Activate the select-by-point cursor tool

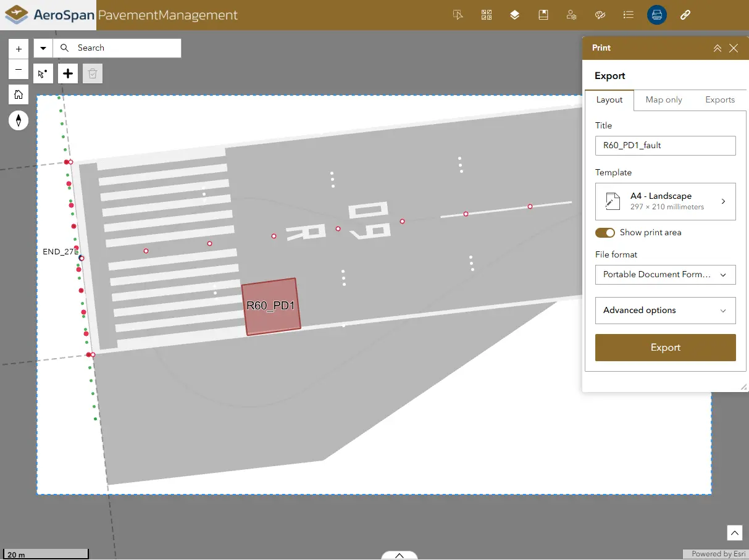click(x=43, y=73)
